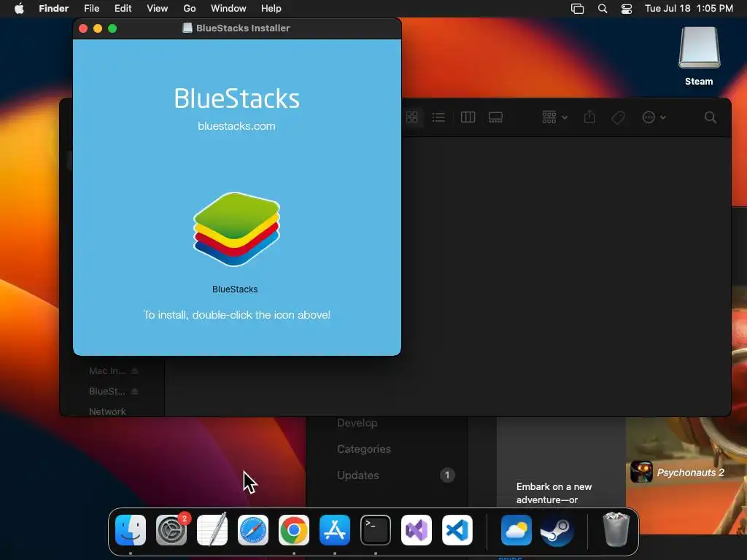Open App Store from the Dock
This screenshot has height=560, width=747.
tap(335, 530)
